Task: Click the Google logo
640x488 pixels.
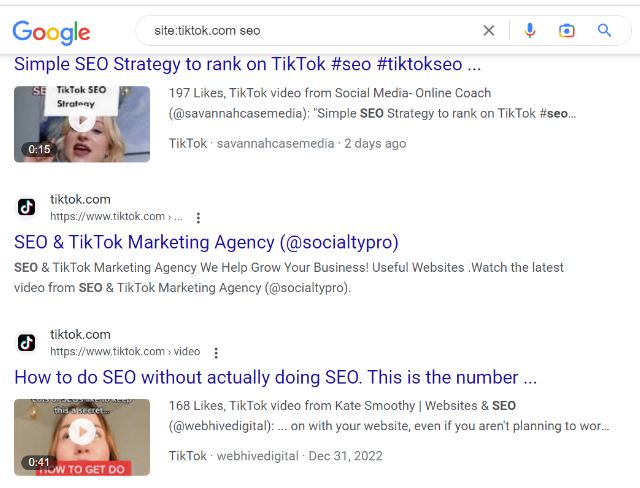Action: click(x=51, y=31)
